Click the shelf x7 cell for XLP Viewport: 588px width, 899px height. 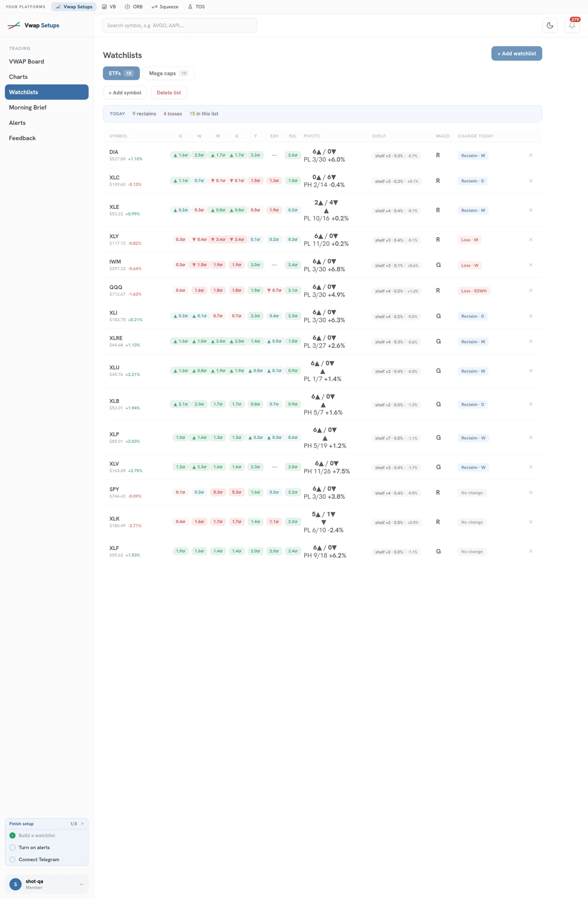click(x=396, y=438)
